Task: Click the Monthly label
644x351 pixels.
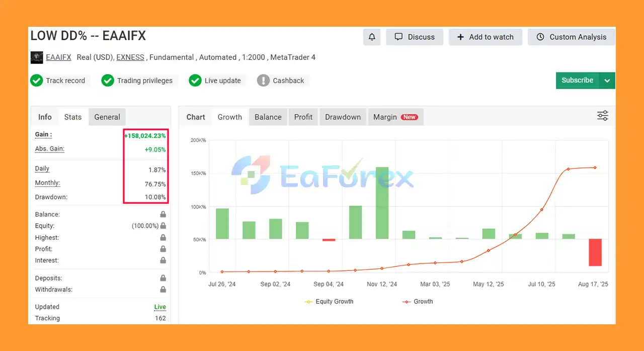Action: (47, 183)
